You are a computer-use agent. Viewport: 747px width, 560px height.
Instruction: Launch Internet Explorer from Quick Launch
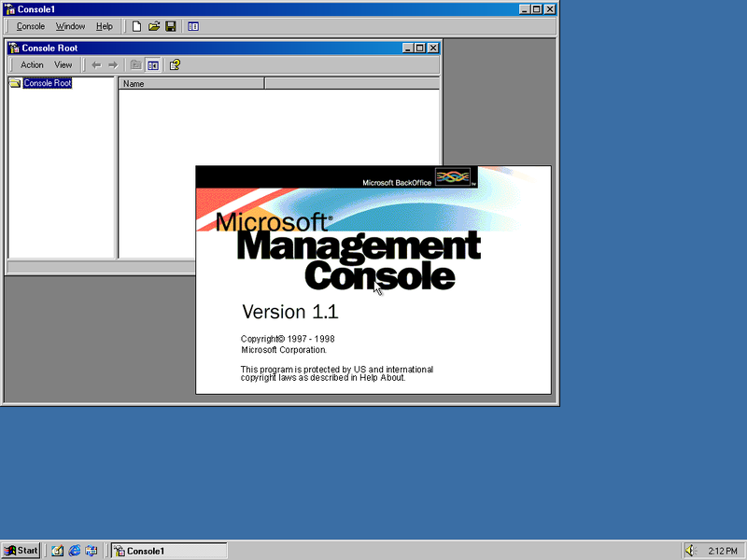(x=74, y=550)
